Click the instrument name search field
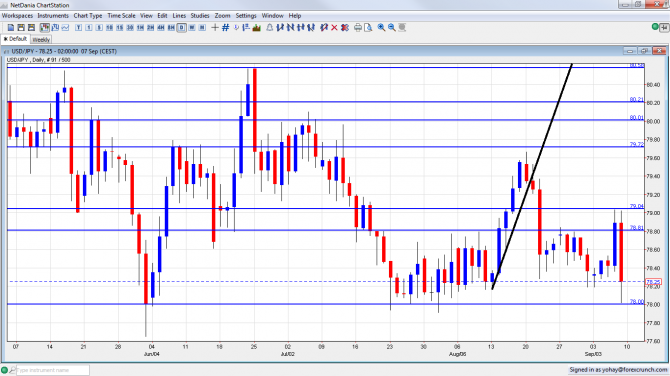670x376 pixels. [53, 370]
